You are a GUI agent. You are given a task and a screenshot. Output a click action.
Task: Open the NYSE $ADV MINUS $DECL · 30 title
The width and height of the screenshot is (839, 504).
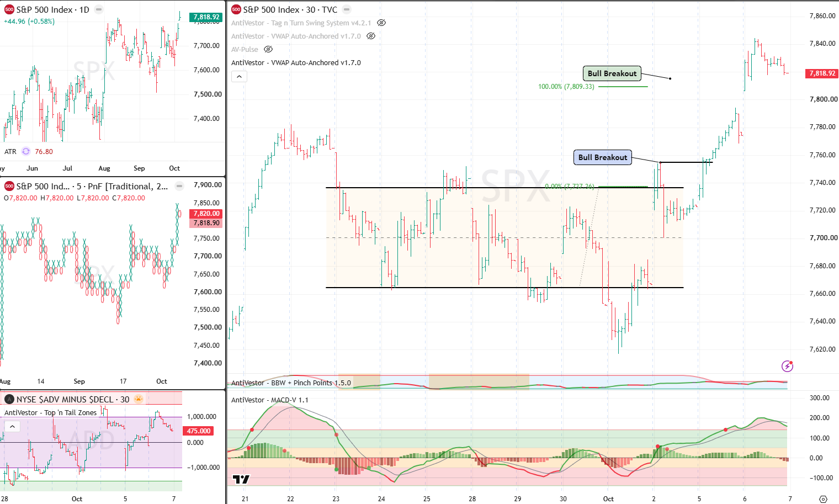(73, 399)
